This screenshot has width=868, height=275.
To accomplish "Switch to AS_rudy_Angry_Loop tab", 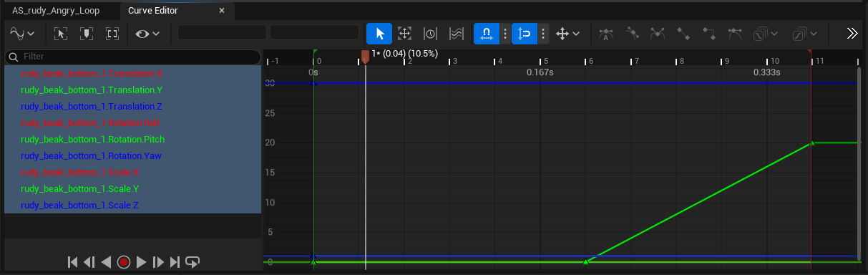I will 56,11.
